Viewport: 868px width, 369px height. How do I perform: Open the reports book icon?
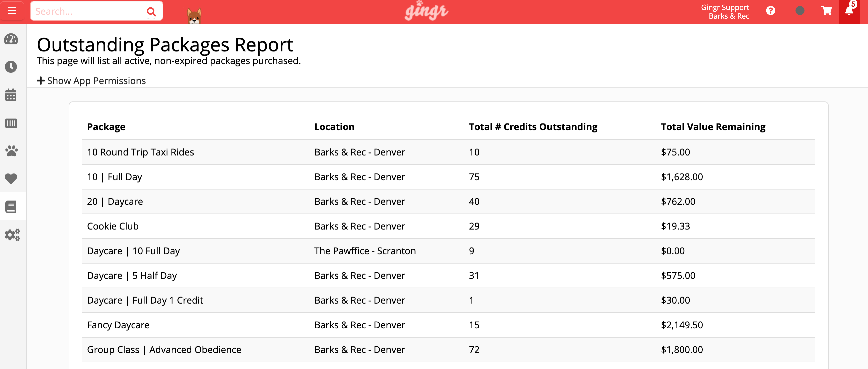tap(10, 207)
